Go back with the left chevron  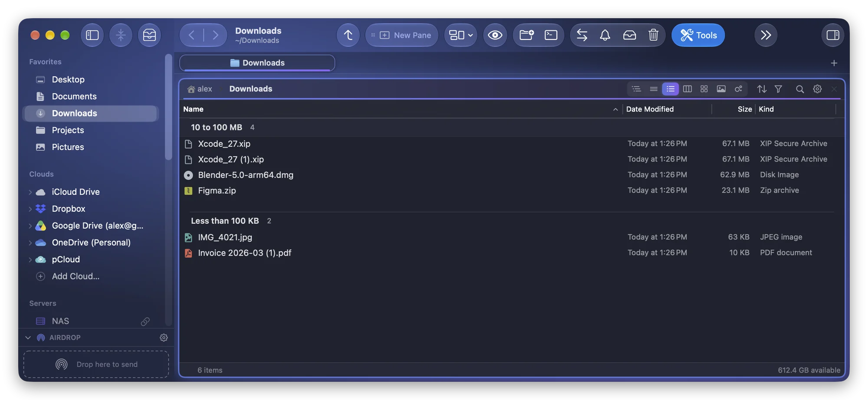(x=191, y=35)
